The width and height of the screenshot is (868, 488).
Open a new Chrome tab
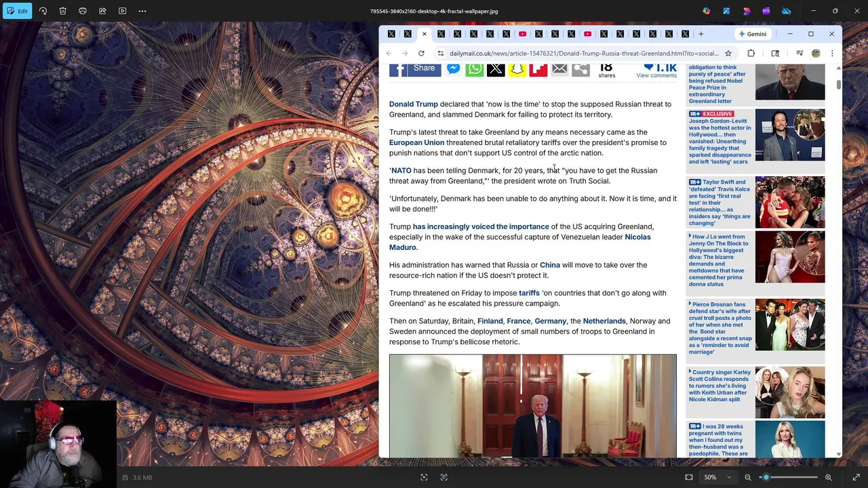pos(701,34)
